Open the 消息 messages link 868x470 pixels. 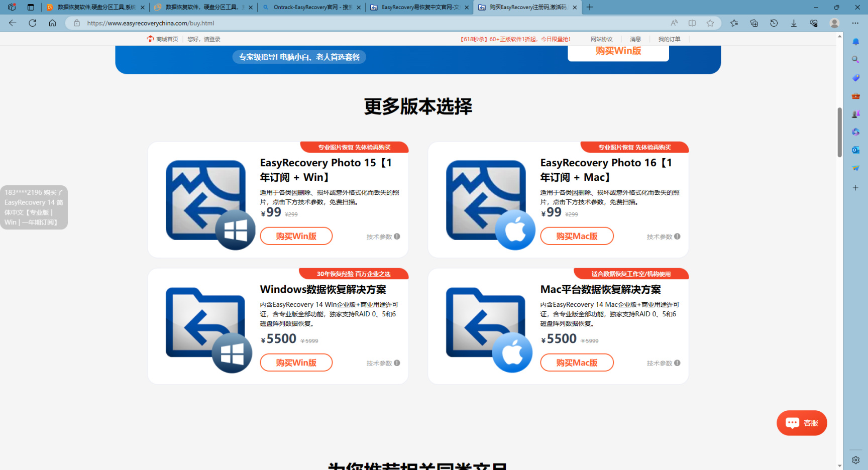click(x=635, y=39)
